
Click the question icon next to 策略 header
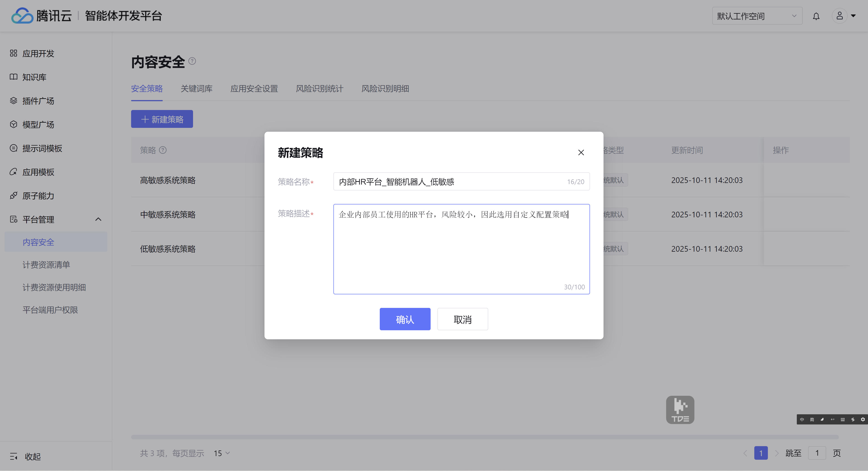[x=163, y=150]
